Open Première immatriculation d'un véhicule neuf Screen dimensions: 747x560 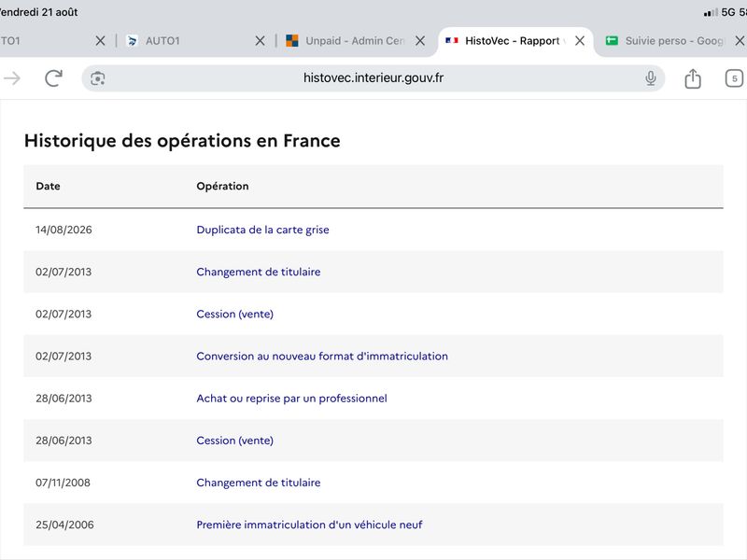pyautogui.click(x=309, y=525)
